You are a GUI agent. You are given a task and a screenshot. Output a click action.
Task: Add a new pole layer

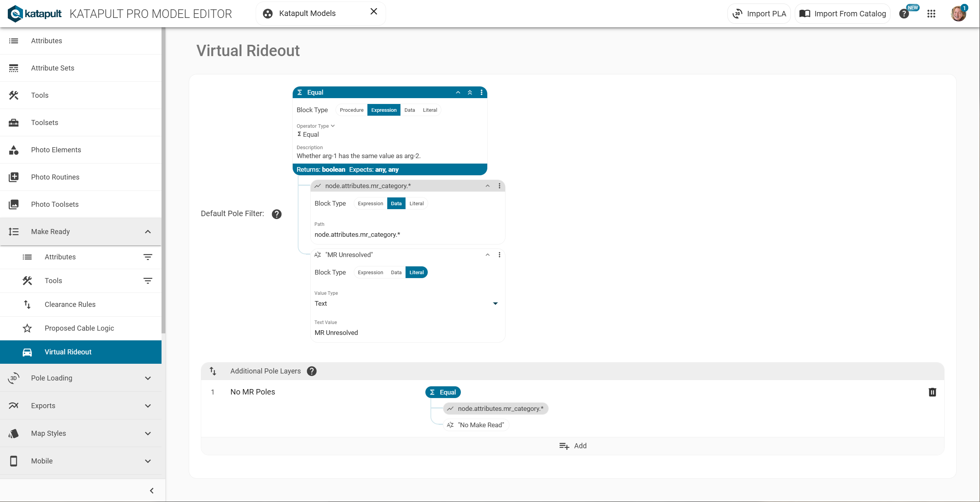(x=573, y=446)
